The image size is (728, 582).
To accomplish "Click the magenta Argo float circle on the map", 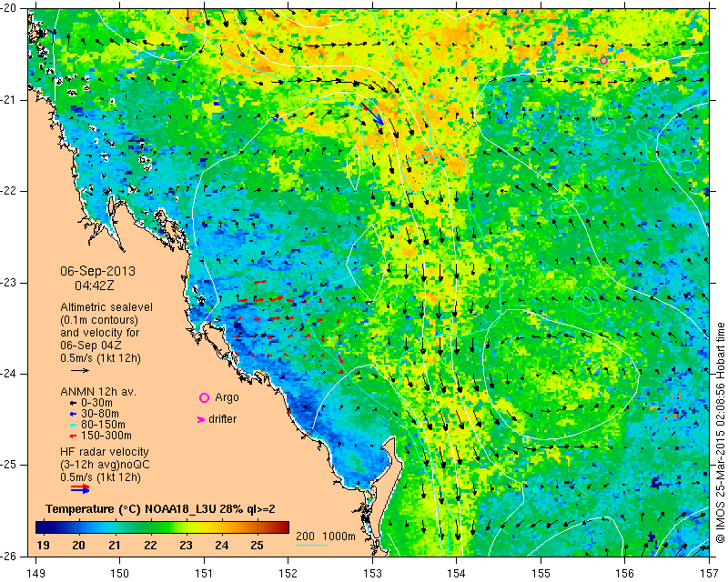I will (x=603, y=60).
